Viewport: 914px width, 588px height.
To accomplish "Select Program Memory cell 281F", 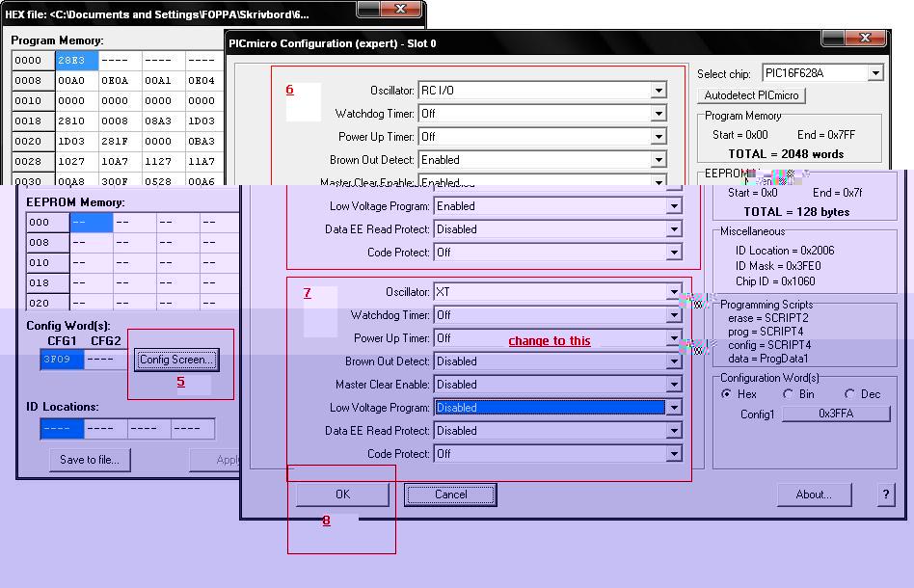I will click(x=121, y=141).
